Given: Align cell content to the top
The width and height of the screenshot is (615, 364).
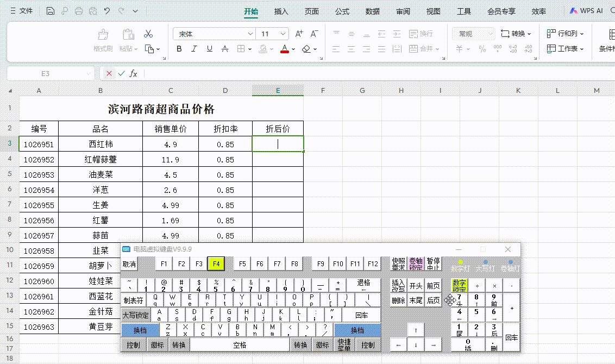Looking at the screenshot, I should pyautogui.click(x=336, y=34).
